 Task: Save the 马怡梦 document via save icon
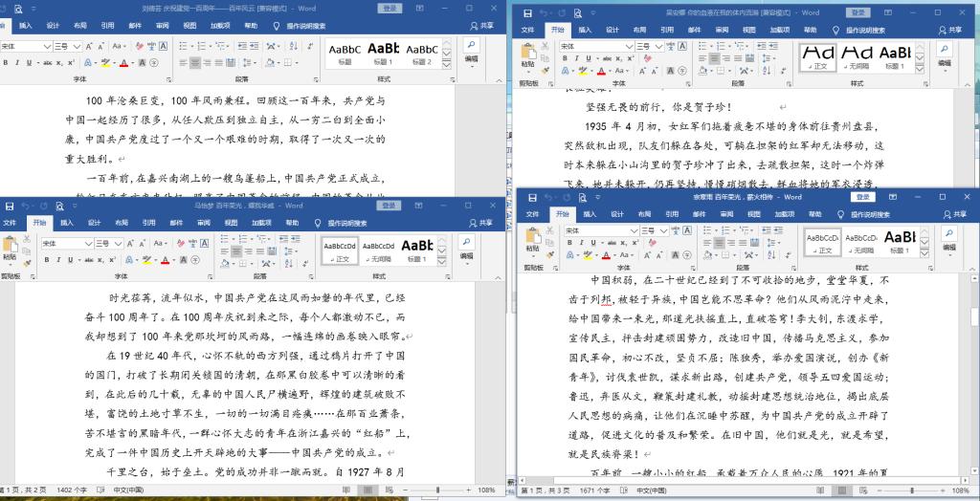(9, 206)
